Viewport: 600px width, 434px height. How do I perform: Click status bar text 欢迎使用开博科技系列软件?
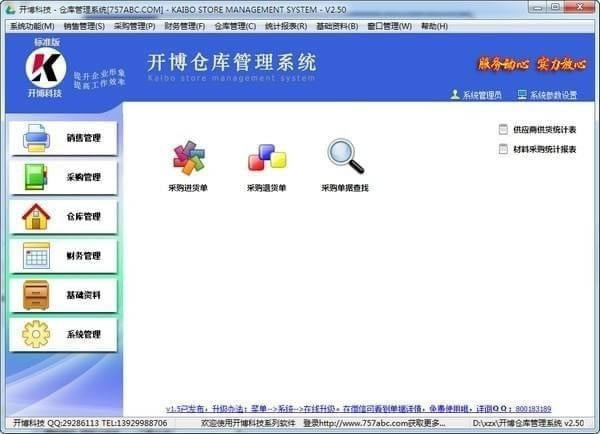[248, 423]
